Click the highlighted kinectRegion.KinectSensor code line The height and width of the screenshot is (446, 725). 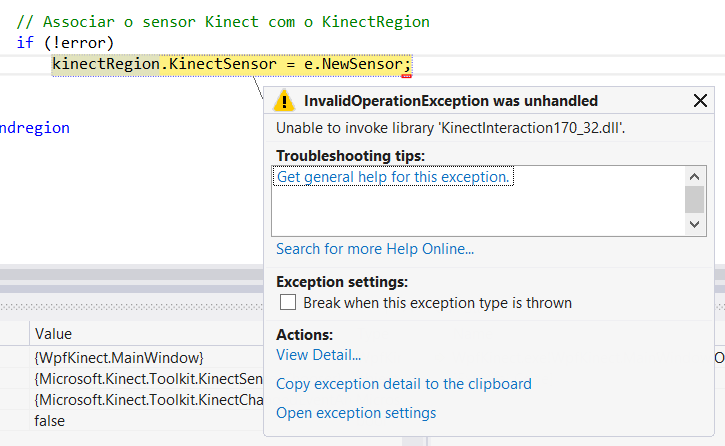(x=230, y=65)
